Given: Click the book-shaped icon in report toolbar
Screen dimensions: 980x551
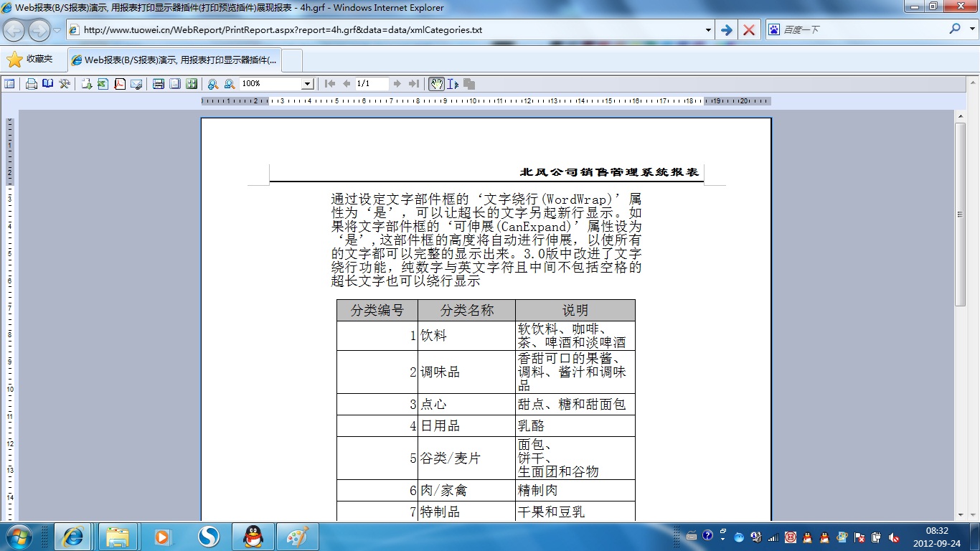Looking at the screenshot, I should (47, 84).
